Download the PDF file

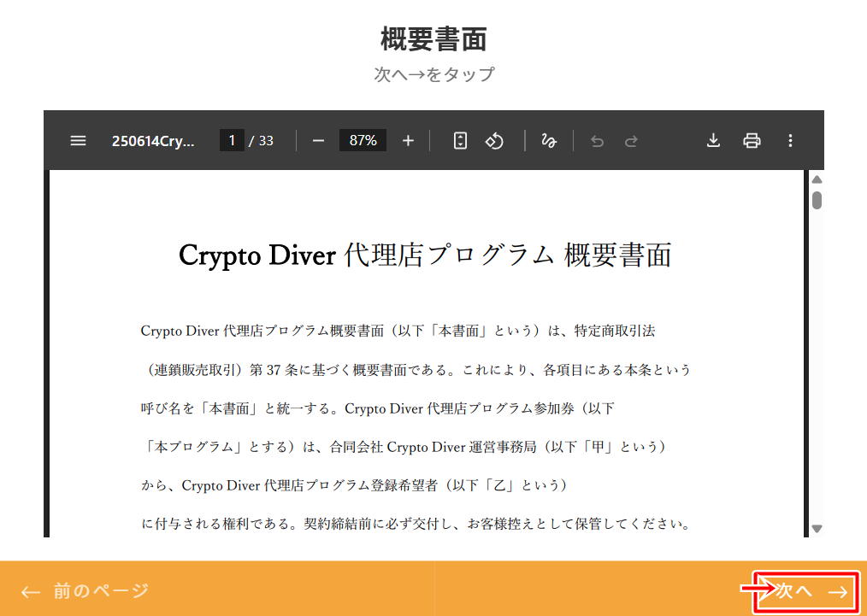[713, 141]
